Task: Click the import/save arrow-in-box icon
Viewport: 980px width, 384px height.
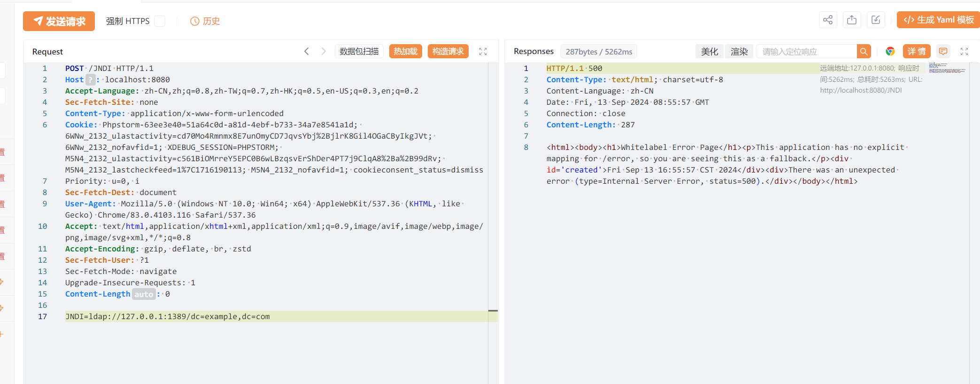Action: (x=876, y=20)
